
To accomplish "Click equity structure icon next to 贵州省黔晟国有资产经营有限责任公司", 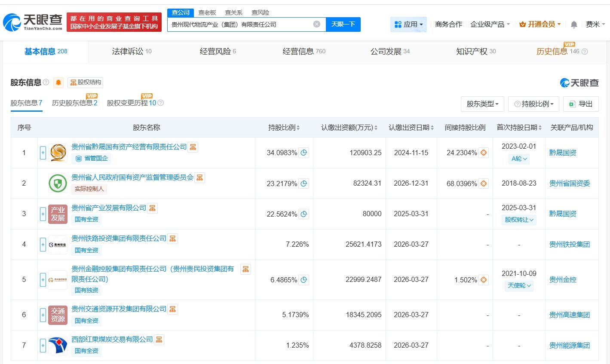I will click(193, 147).
